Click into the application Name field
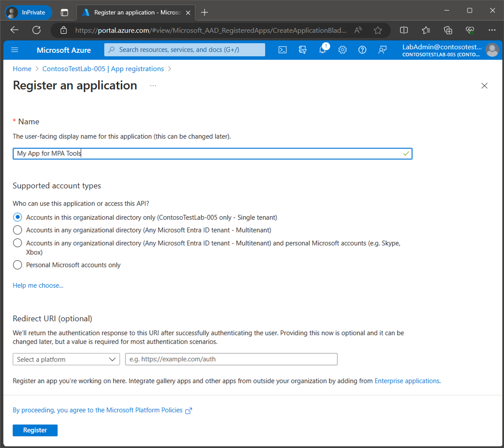This screenshot has height=448, width=504. (212, 154)
